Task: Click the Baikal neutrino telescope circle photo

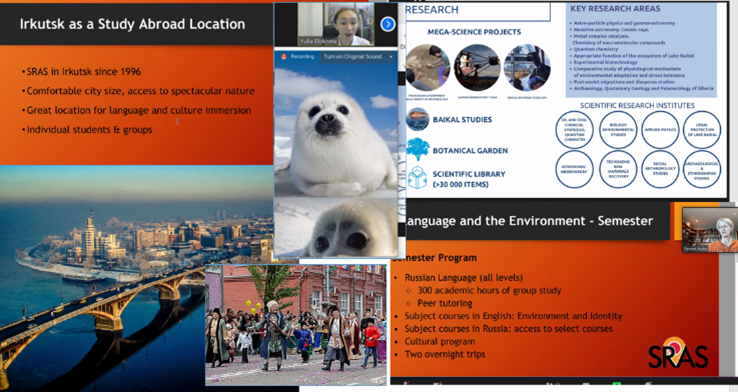Action: coord(527,67)
